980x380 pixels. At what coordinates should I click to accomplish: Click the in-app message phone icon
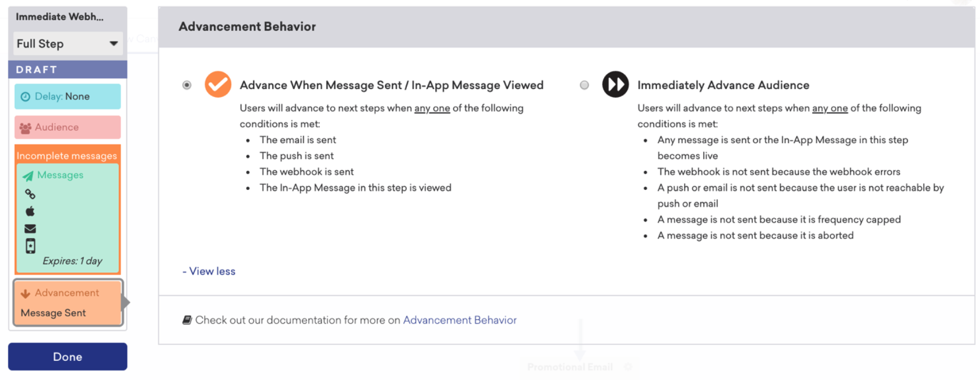pyautogui.click(x=30, y=246)
